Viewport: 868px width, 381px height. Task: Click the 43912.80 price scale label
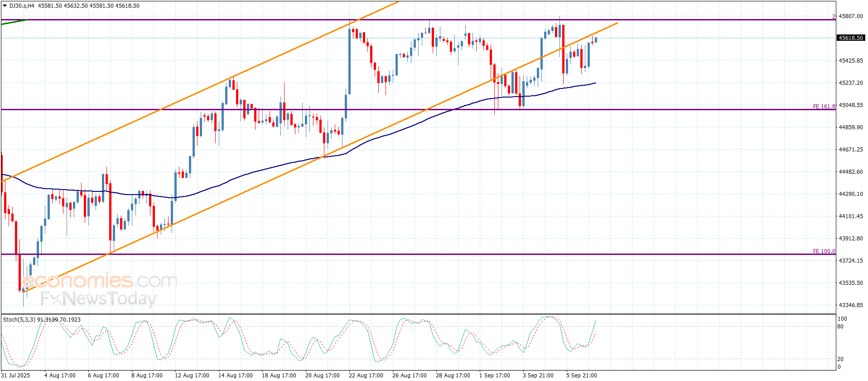coord(851,239)
